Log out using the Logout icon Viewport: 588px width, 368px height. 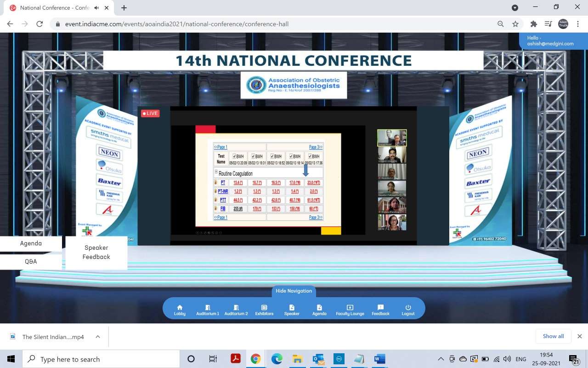[x=408, y=310]
